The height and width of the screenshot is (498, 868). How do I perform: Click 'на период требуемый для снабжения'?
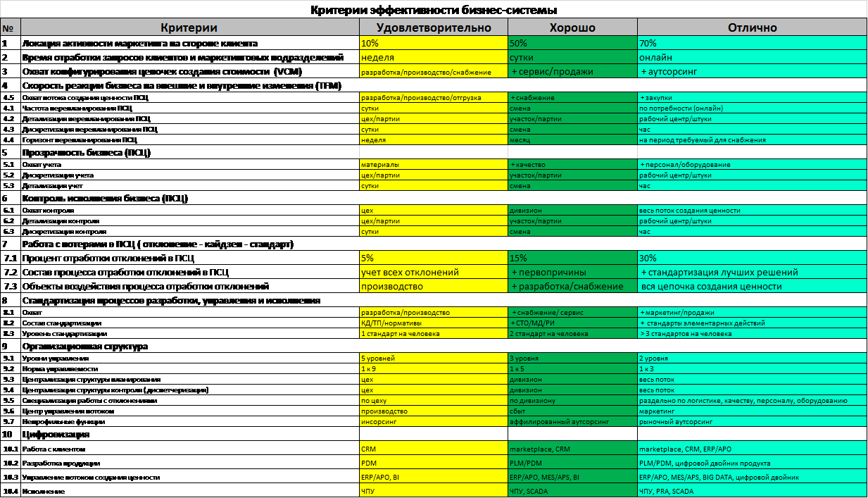tap(752, 139)
